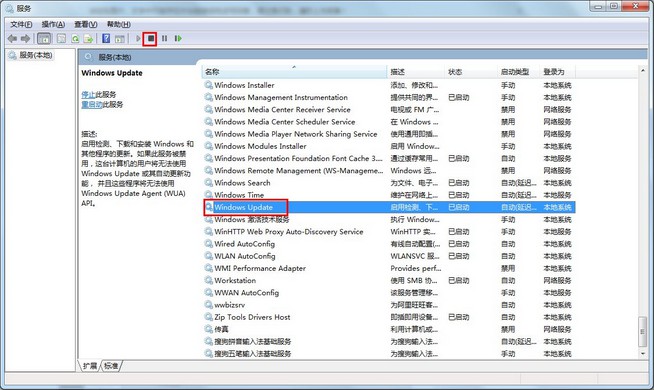The width and height of the screenshot is (654, 390).
Task: Select the Zip Tools Drivers Host icon
Action: click(x=208, y=317)
